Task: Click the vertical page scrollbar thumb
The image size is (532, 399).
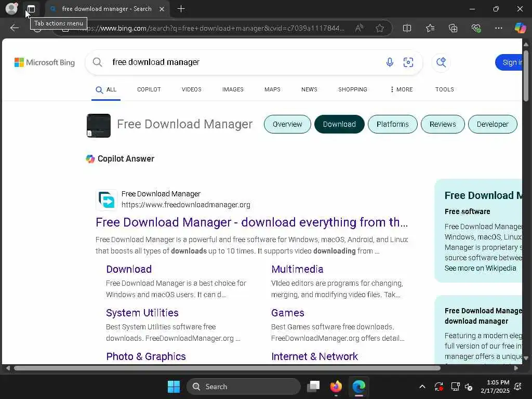Action: point(526,75)
